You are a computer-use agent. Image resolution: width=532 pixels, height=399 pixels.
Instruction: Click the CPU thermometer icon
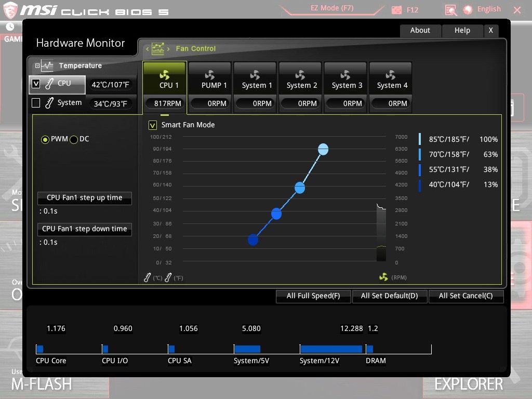49,84
